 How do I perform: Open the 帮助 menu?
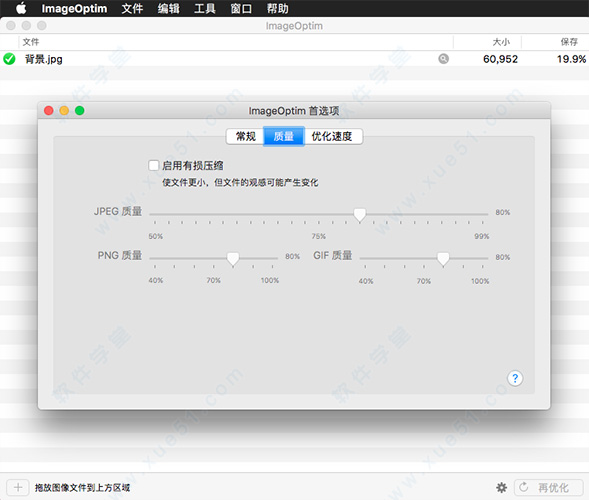[x=278, y=8]
